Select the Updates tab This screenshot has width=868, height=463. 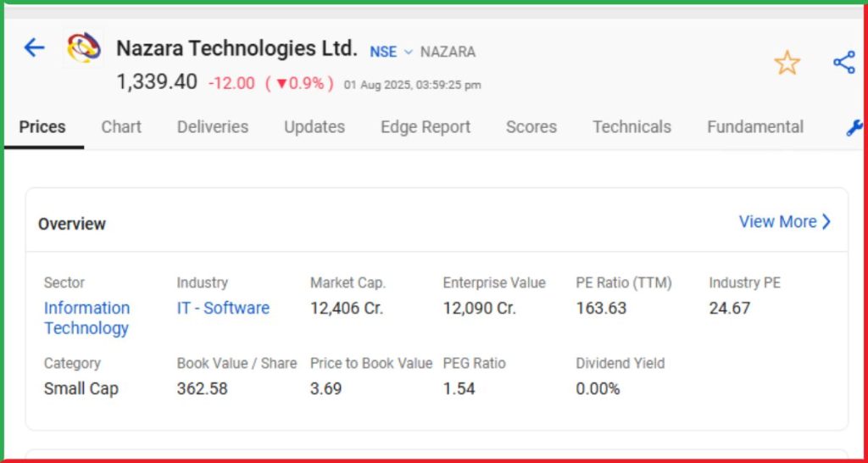pyautogui.click(x=314, y=127)
